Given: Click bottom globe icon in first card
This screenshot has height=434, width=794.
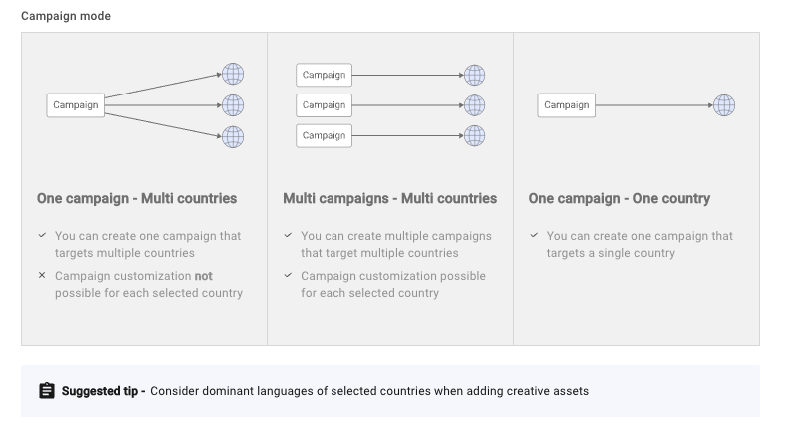Looking at the screenshot, I should 233,136.
